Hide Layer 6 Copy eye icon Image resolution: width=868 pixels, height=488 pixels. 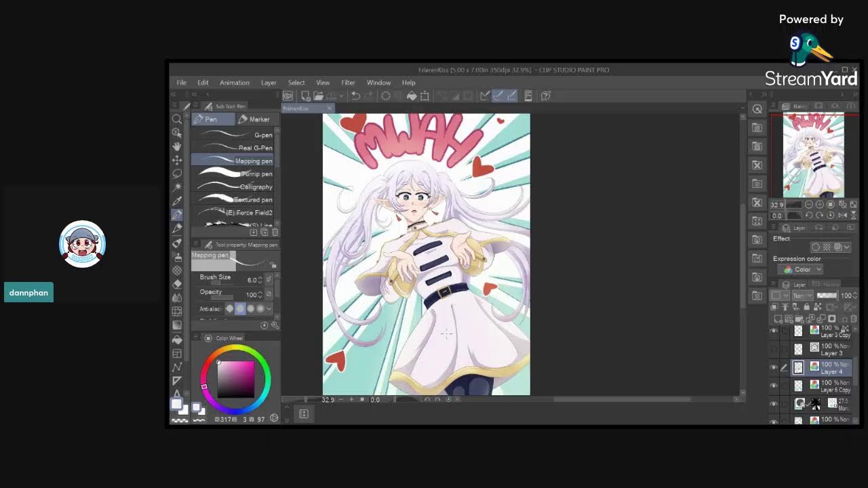pos(774,386)
